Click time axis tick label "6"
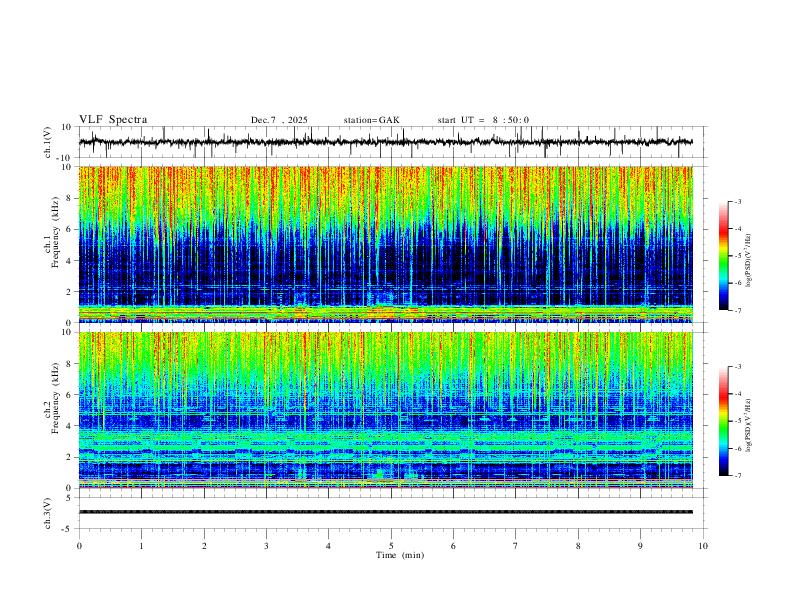792x612 pixels. (453, 546)
